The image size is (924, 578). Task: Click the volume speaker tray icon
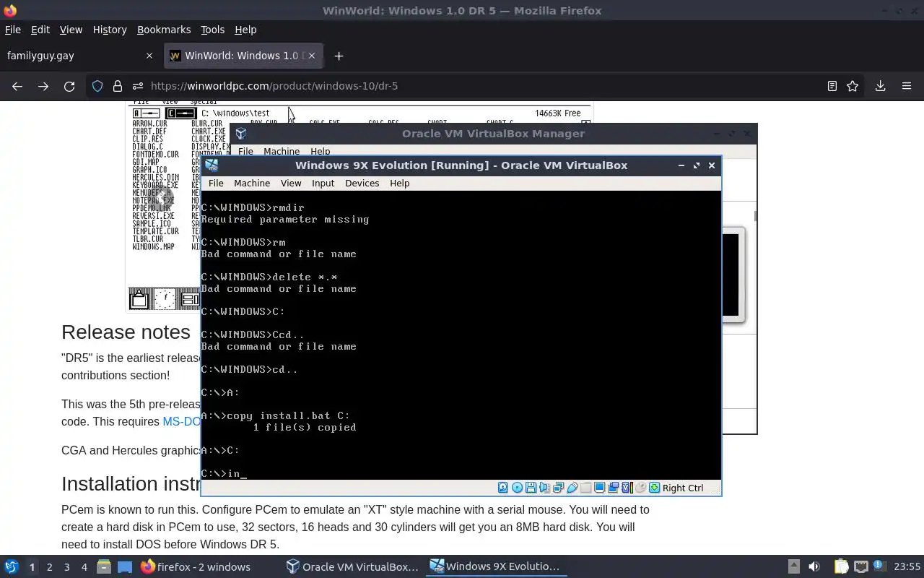tap(814, 567)
